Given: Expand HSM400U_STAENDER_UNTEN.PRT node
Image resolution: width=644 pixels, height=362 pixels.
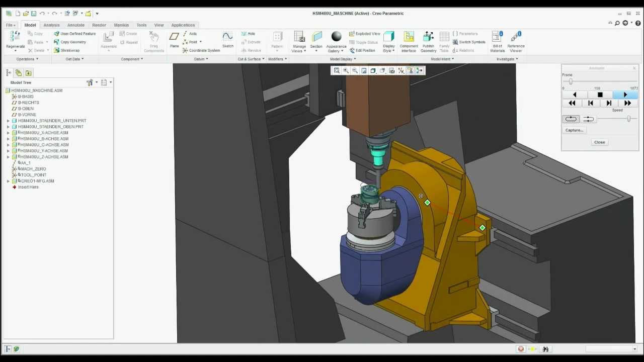Looking at the screenshot, I should [8, 121].
